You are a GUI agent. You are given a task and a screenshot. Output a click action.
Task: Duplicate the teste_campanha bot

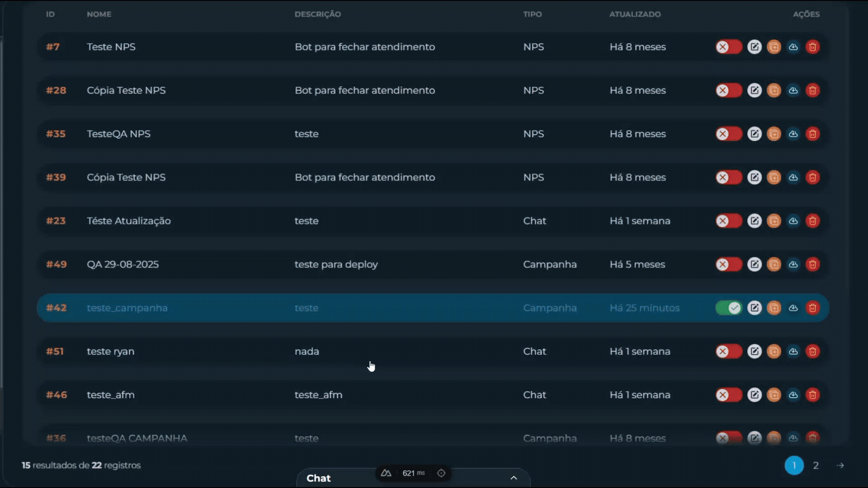[774, 308]
